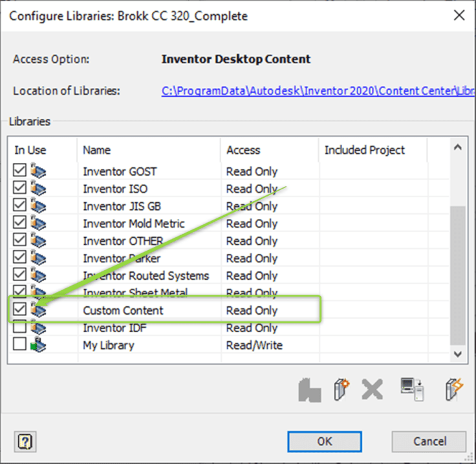The height and width of the screenshot is (464, 476).
Task: Click the Inventor Routed Systems library icon
Action: [38, 275]
